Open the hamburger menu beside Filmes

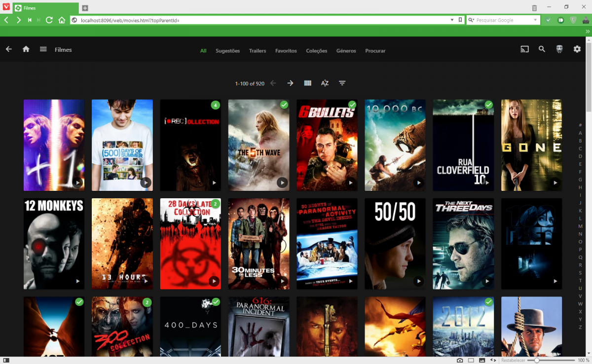coord(43,49)
